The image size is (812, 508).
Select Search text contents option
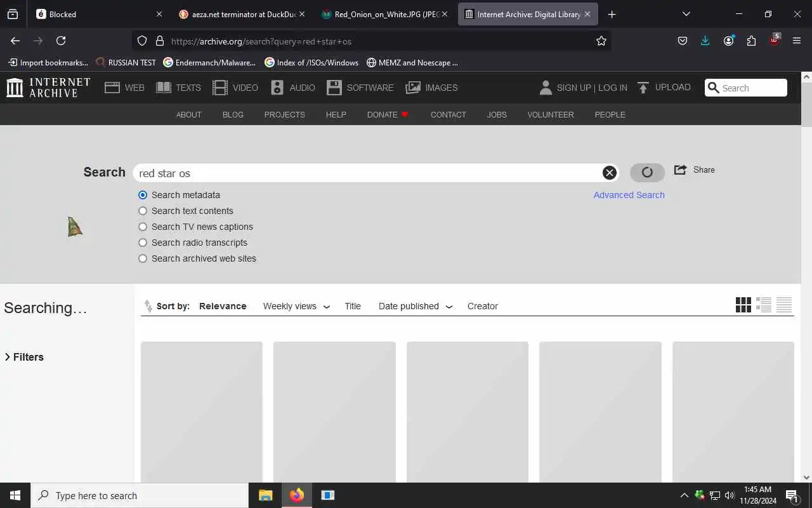(x=143, y=211)
